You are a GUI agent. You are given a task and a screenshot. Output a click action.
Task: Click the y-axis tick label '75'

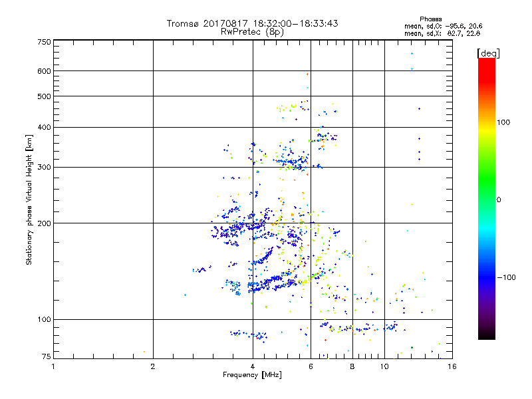[47, 356]
